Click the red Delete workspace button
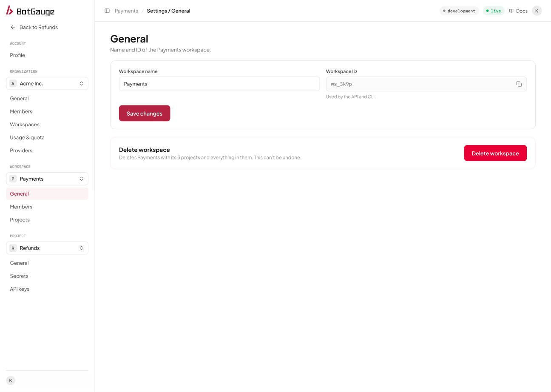The width and height of the screenshot is (551, 392). click(495, 153)
